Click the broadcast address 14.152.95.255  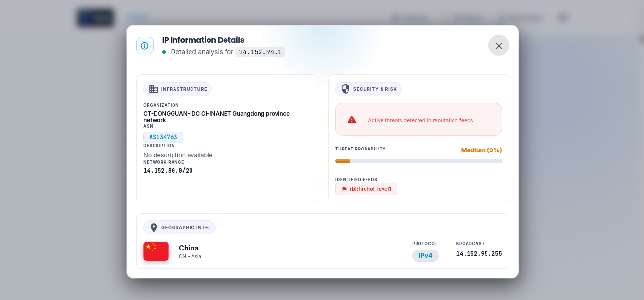pyautogui.click(x=479, y=254)
